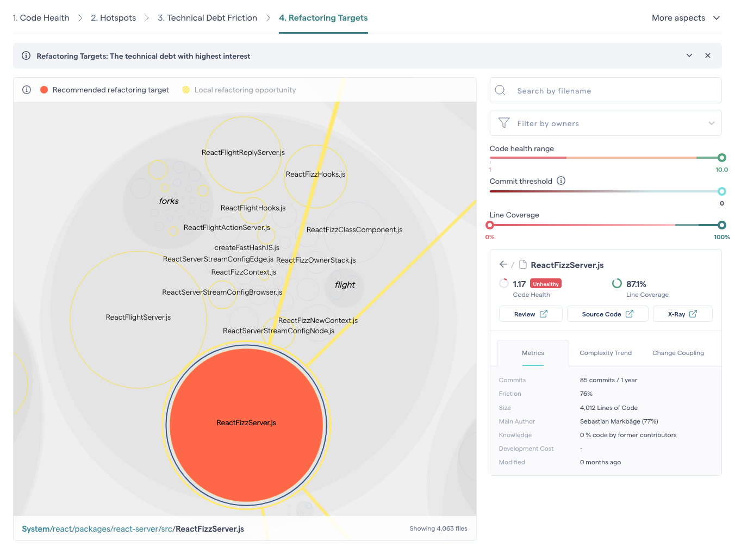Expand the Filter by owners dropdown
Screen dimensions: 735x560
tap(712, 123)
